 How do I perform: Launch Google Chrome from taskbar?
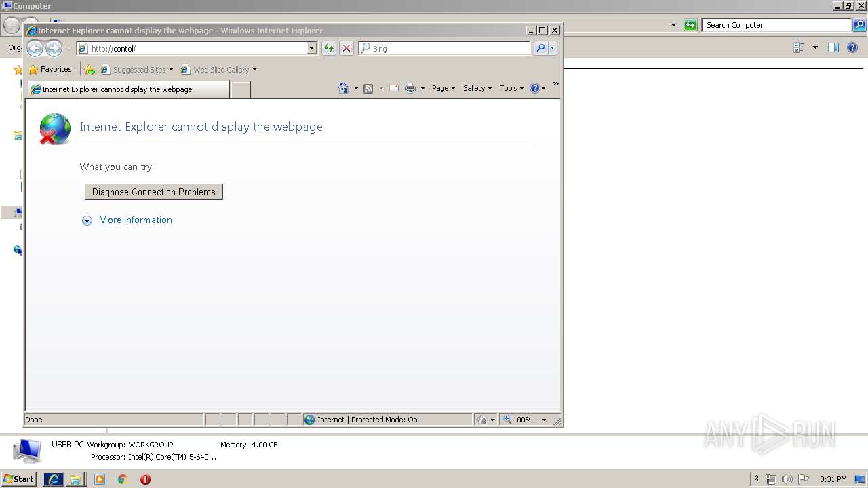click(123, 479)
